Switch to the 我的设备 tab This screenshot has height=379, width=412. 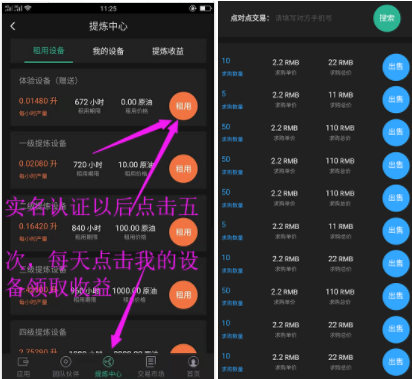[x=108, y=51]
